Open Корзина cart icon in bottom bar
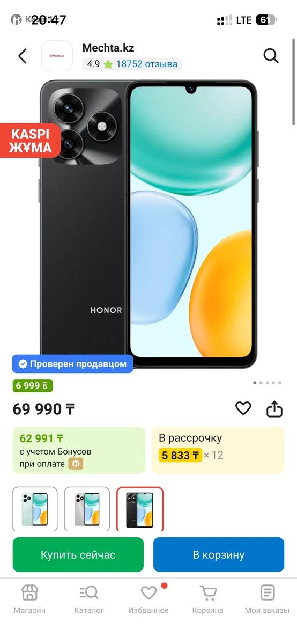Viewport: 297px width, 644px height. click(x=208, y=592)
